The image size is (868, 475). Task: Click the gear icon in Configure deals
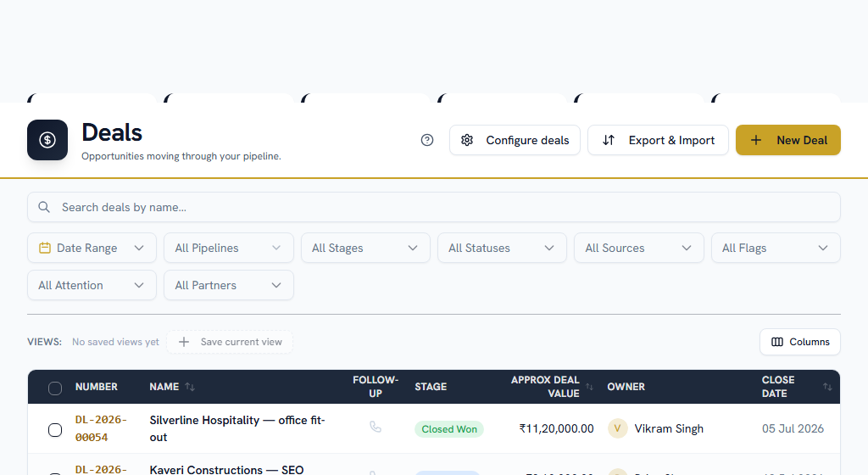tap(467, 140)
